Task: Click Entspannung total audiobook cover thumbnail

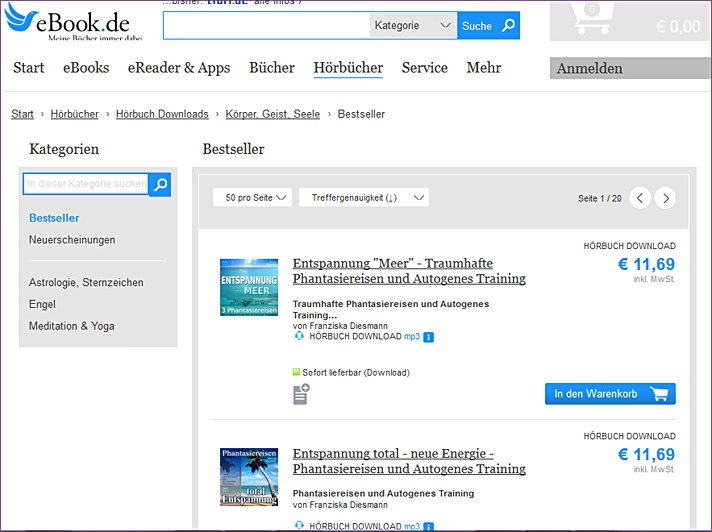Action: point(249,477)
